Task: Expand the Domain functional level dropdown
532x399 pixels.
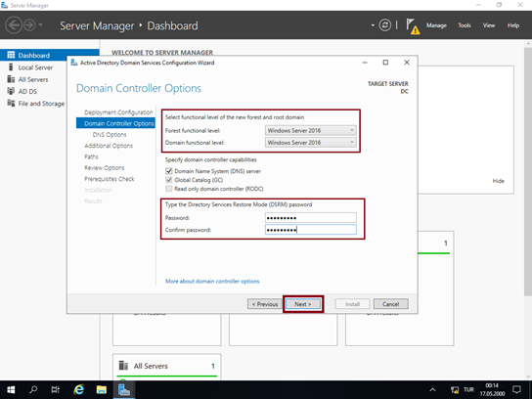Action: [x=310, y=143]
